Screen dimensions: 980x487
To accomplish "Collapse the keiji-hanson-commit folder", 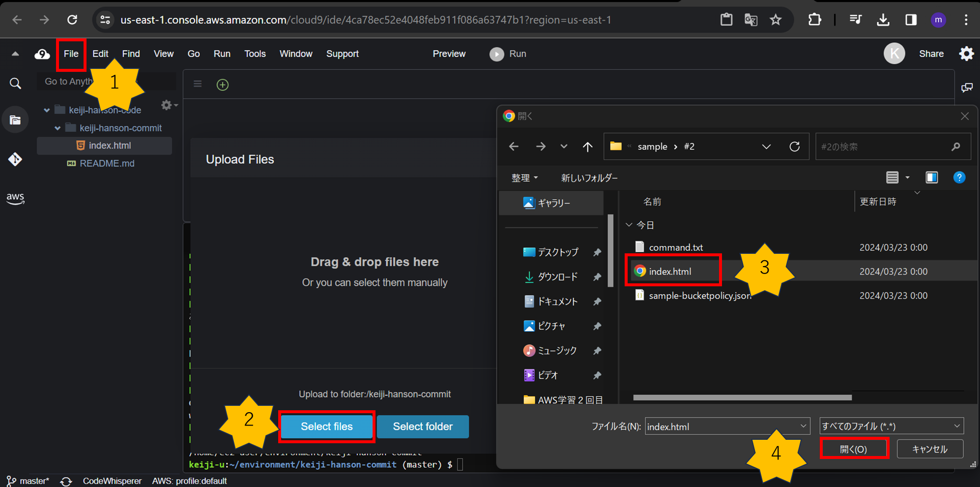I will tap(58, 128).
